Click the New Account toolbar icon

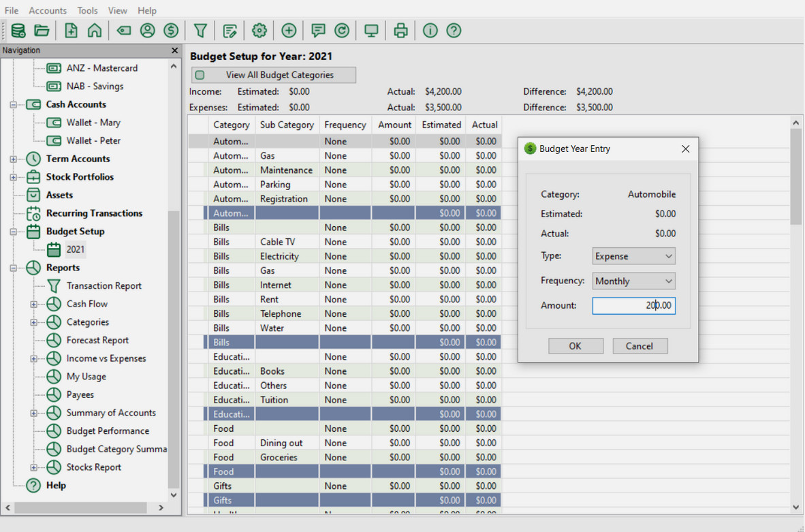tap(71, 31)
